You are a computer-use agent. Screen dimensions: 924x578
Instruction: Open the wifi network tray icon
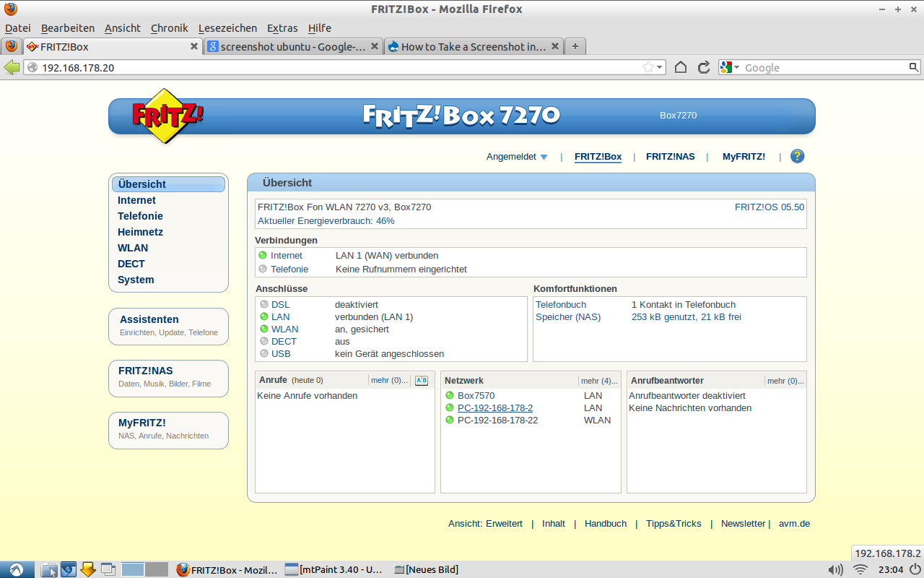(x=860, y=569)
